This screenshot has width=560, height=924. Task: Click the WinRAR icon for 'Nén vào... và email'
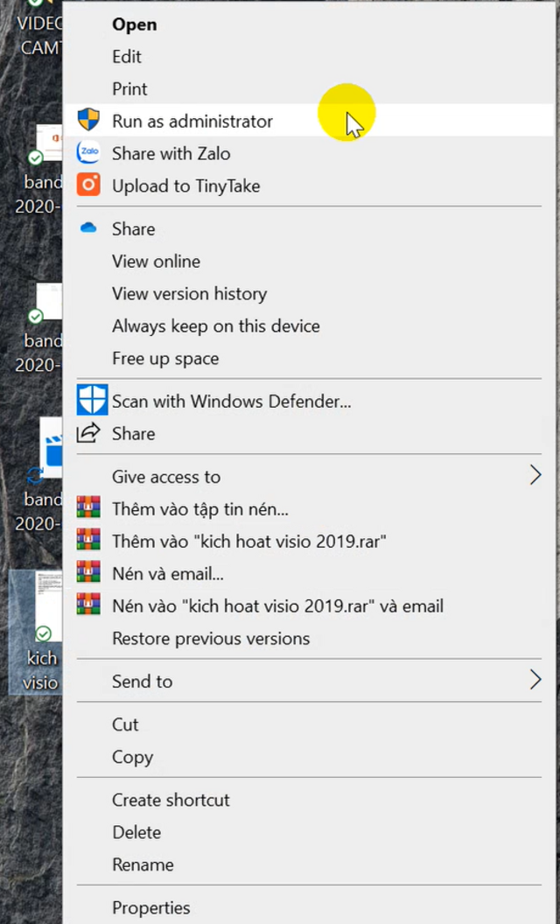88,605
